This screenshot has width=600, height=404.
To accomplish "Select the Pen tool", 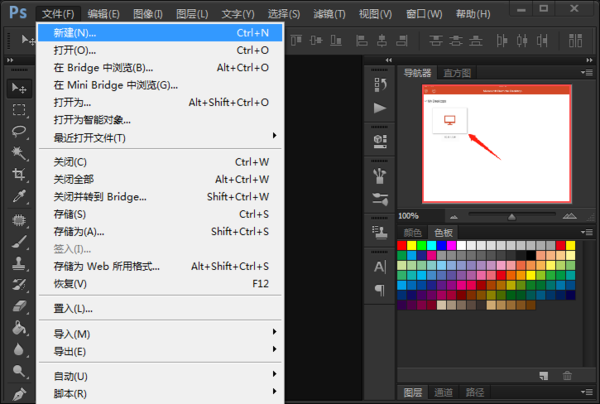I will coord(19,393).
